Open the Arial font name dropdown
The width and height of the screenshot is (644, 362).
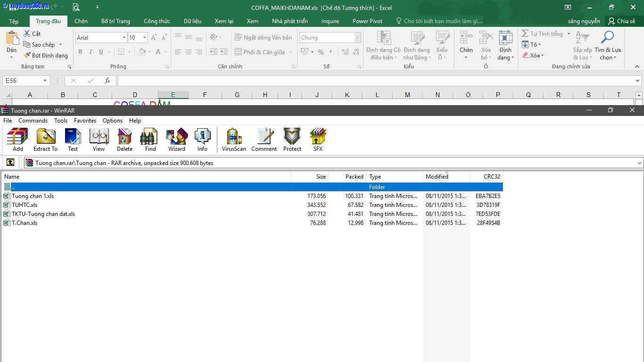pos(124,38)
